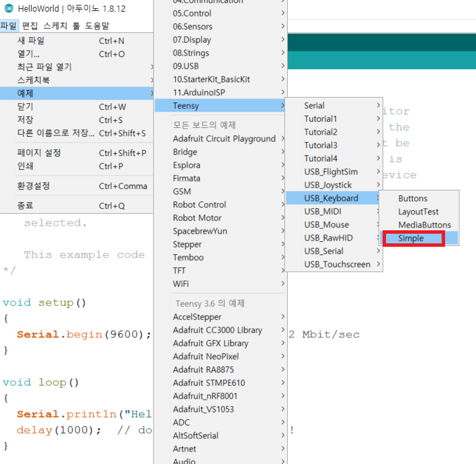Expand AccelStepper examples
The image size is (476, 464).
point(220,317)
